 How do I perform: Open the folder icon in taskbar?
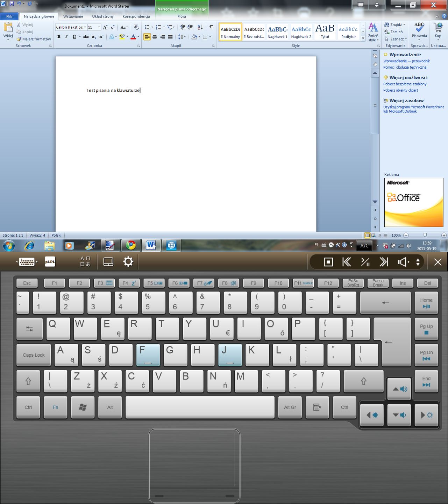pyautogui.click(x=50, y=246)
